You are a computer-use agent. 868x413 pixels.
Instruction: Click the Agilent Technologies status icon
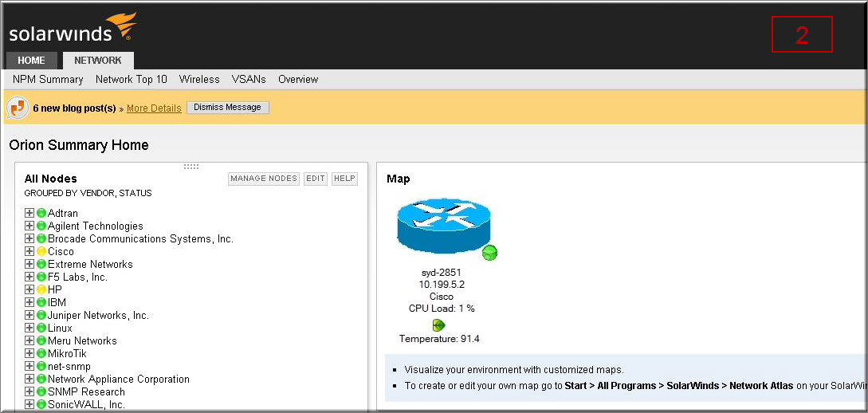[x=41, y=226]
